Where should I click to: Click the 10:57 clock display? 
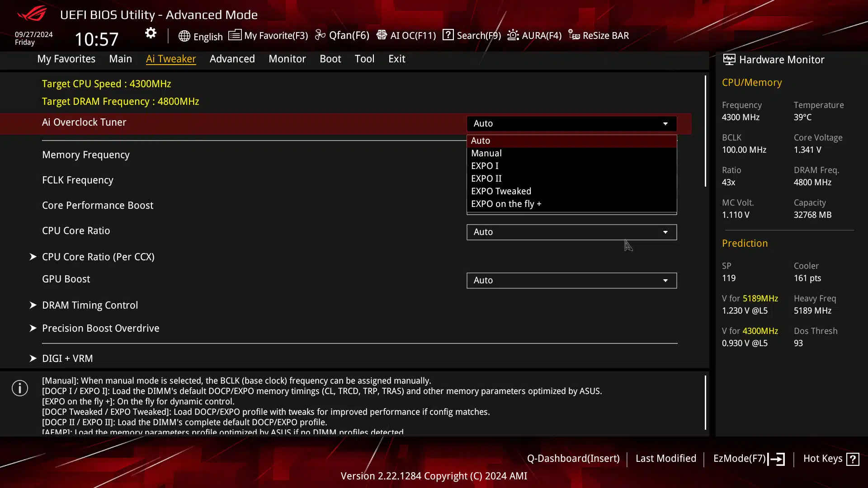(x=96, y=39)
